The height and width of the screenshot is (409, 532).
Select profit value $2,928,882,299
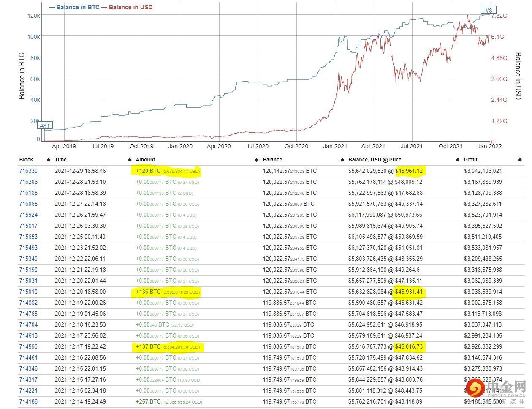click(483, 347)
